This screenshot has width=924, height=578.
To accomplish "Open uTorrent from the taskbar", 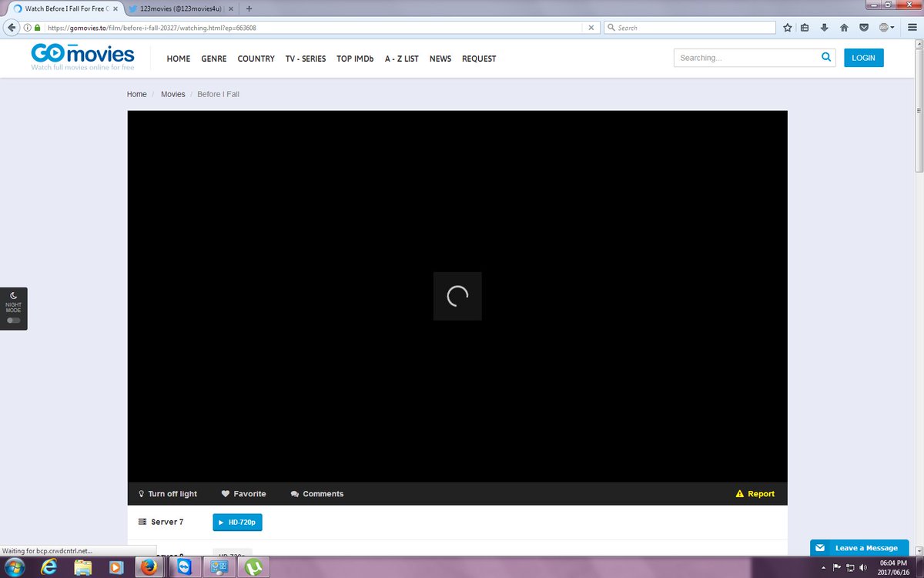I will coord(253,567).
